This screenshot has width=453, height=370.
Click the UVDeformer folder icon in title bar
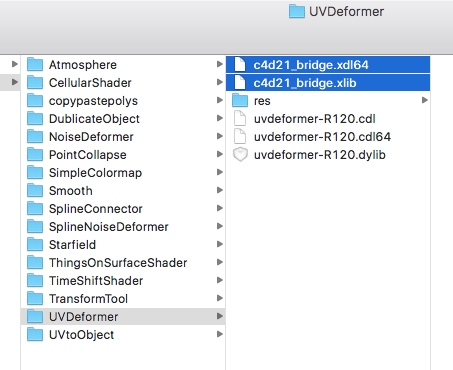[297, 11]
